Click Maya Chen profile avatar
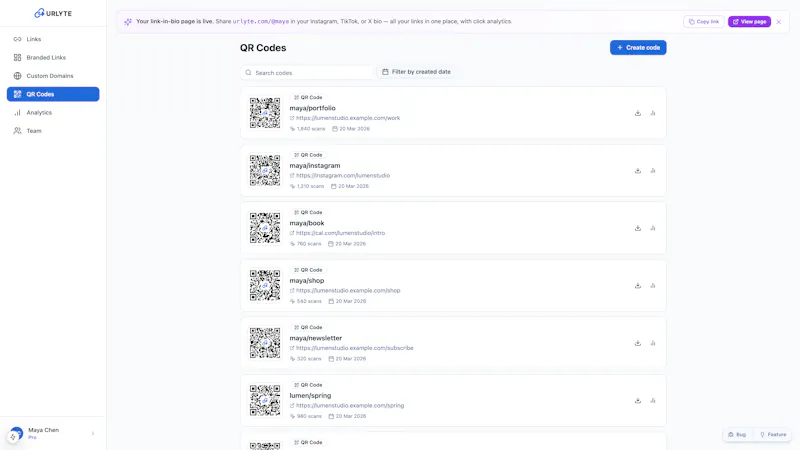 coord(16,434)
